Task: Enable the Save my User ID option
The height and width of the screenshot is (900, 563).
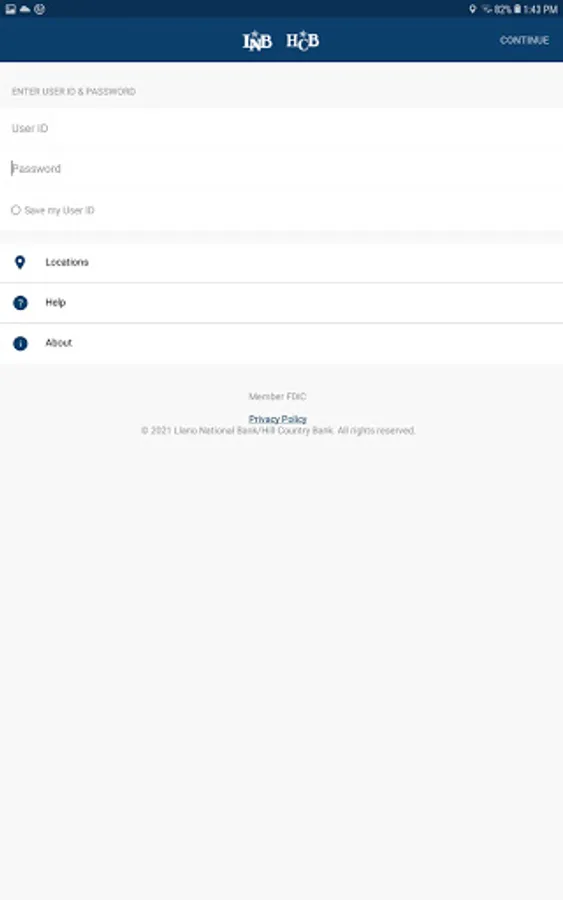Action: pos(16,210)
